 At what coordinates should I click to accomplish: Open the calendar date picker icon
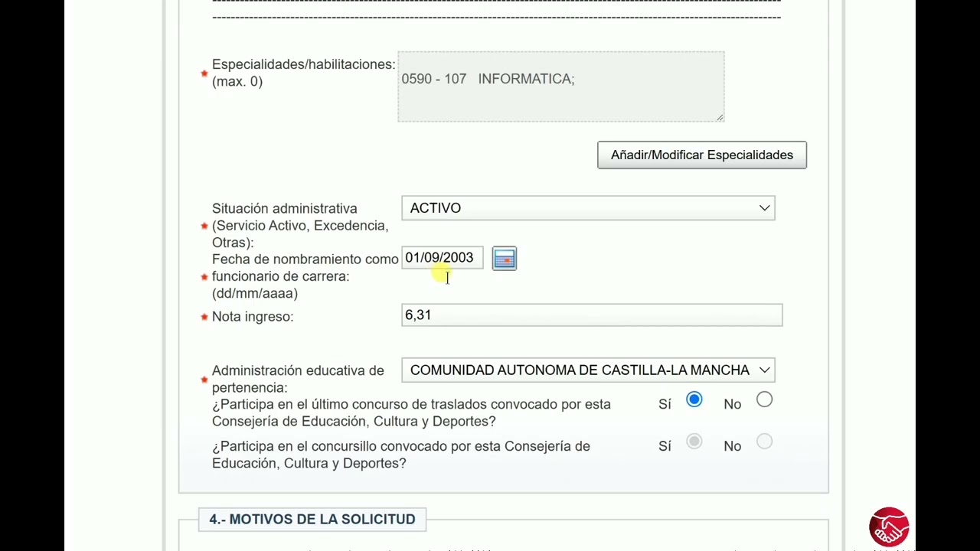505,259
